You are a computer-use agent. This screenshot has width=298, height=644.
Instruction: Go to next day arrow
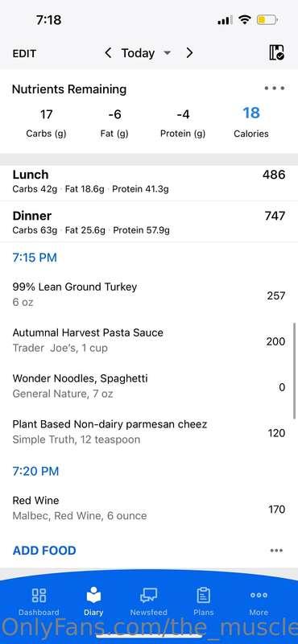189,53
